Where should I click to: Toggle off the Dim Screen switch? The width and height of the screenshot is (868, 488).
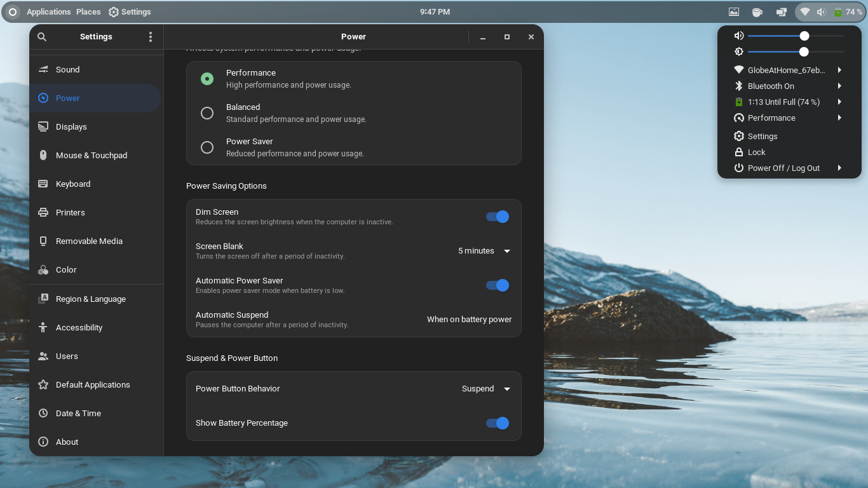(x=498, y=217)
